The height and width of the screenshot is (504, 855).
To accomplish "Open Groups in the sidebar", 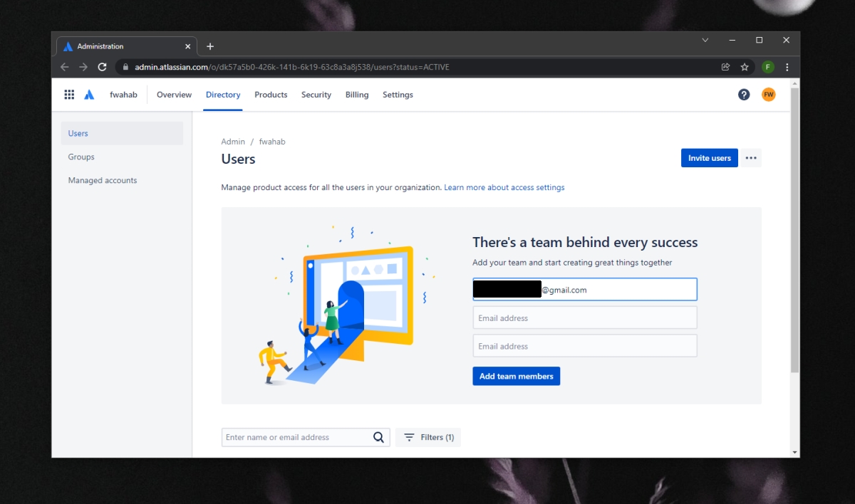I will point(122,157).
